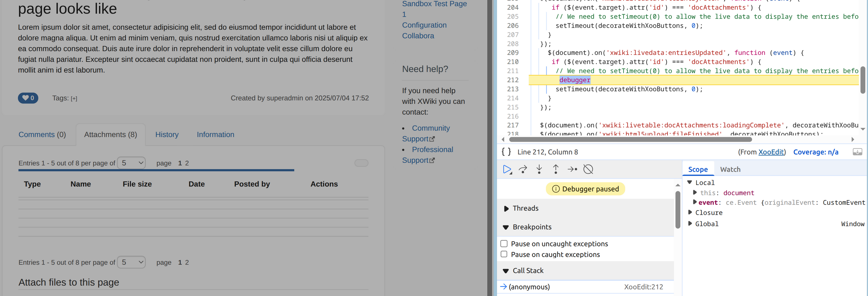Screen dimensions: 868x296
Task: Click the horizontal scrollbar of code editor
Action: [631, 139]
